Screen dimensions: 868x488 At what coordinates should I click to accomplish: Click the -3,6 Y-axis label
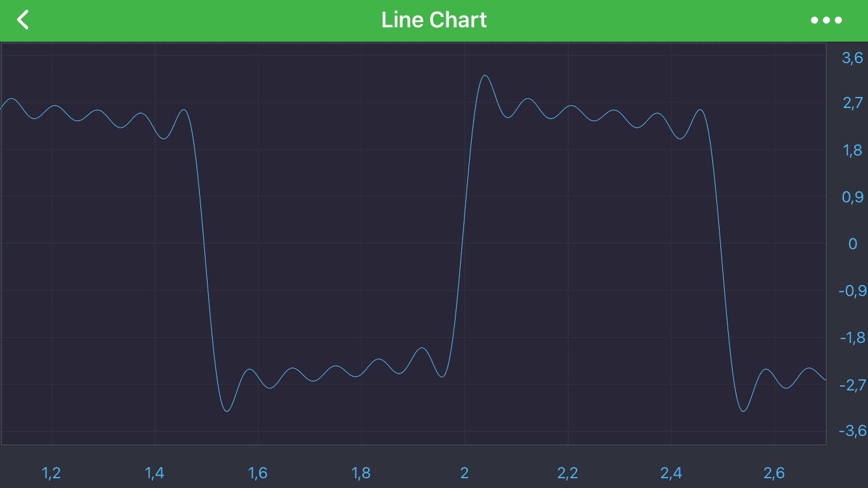(x=852, y=431)
